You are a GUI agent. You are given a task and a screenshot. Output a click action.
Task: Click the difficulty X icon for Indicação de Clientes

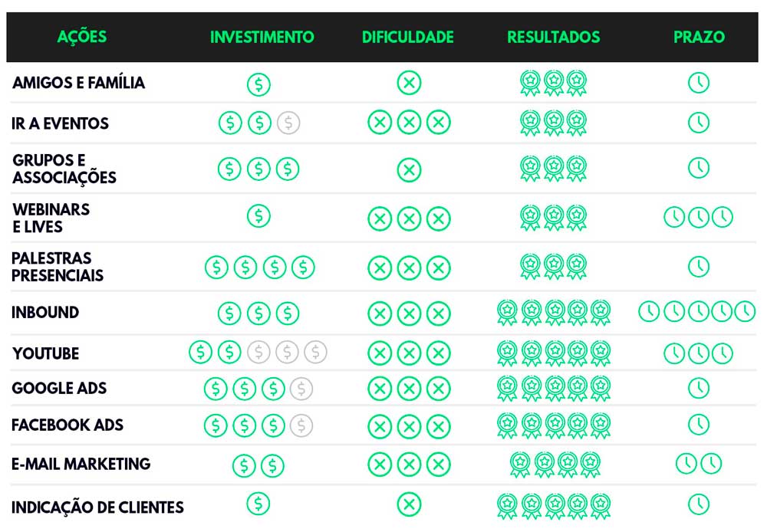409,504
